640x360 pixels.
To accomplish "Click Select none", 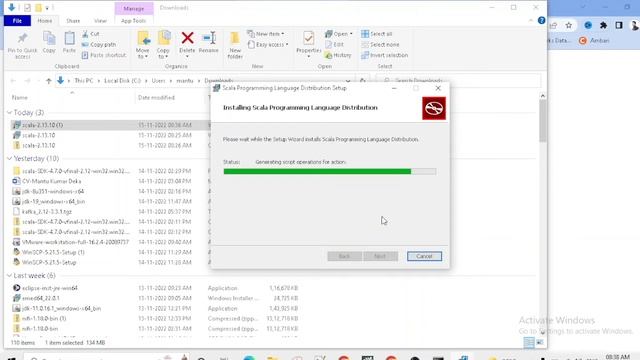I will pos(380,44).
